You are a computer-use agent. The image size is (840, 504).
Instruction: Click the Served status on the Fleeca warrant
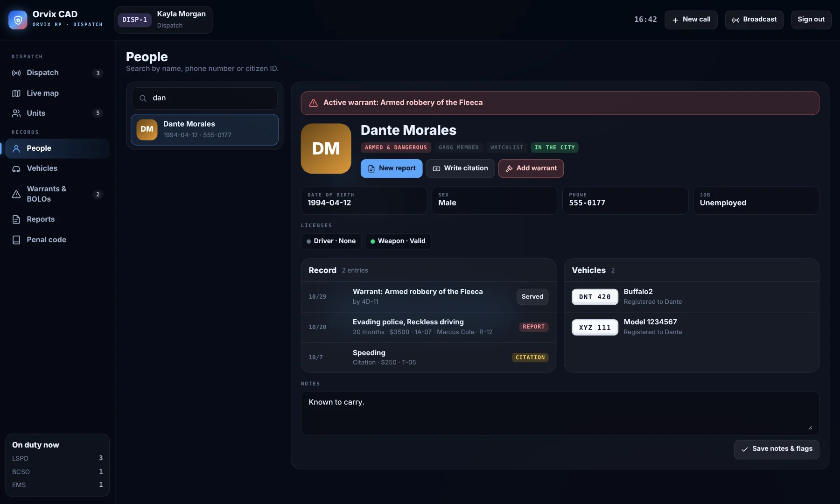click(x=532, y=297)
